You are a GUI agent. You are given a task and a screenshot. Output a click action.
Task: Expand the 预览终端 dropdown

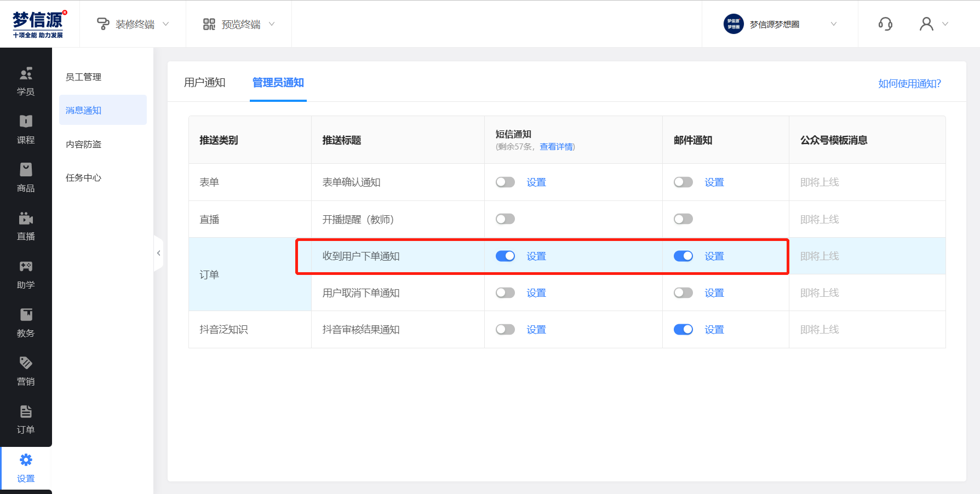(239, 24)
